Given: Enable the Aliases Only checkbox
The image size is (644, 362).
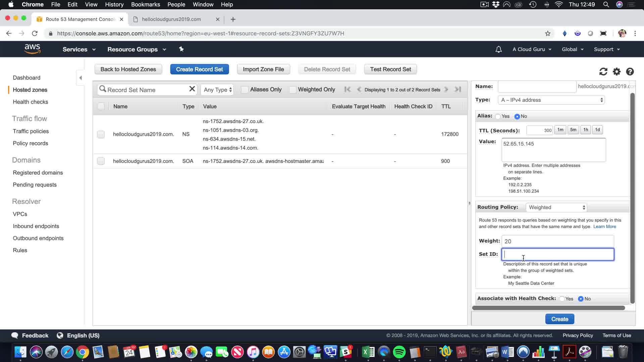Looking at the screenshot, I should pyautogui.click(x=245, y=89).
